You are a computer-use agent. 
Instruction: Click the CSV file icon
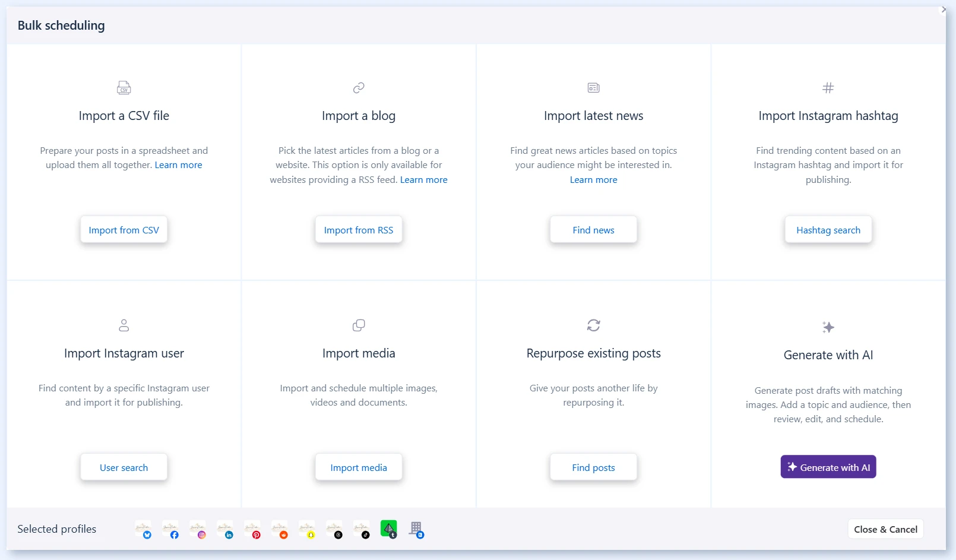pyautogui.click(x=124, y=88)
